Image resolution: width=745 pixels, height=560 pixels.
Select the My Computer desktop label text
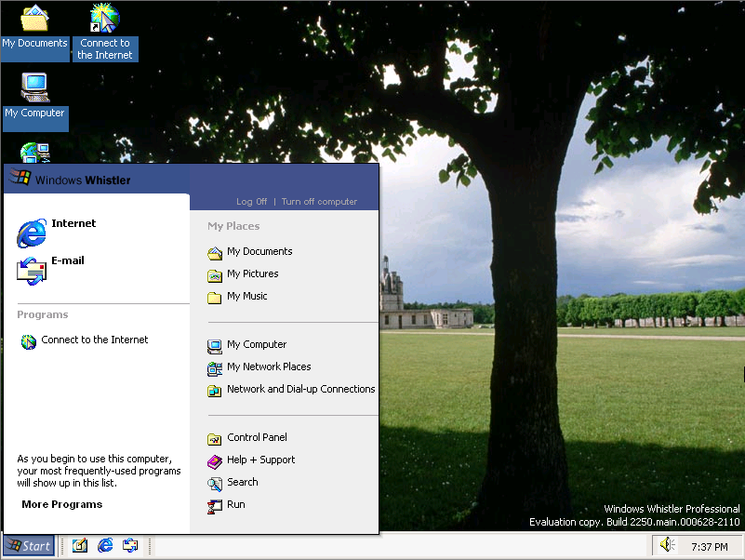34,113
